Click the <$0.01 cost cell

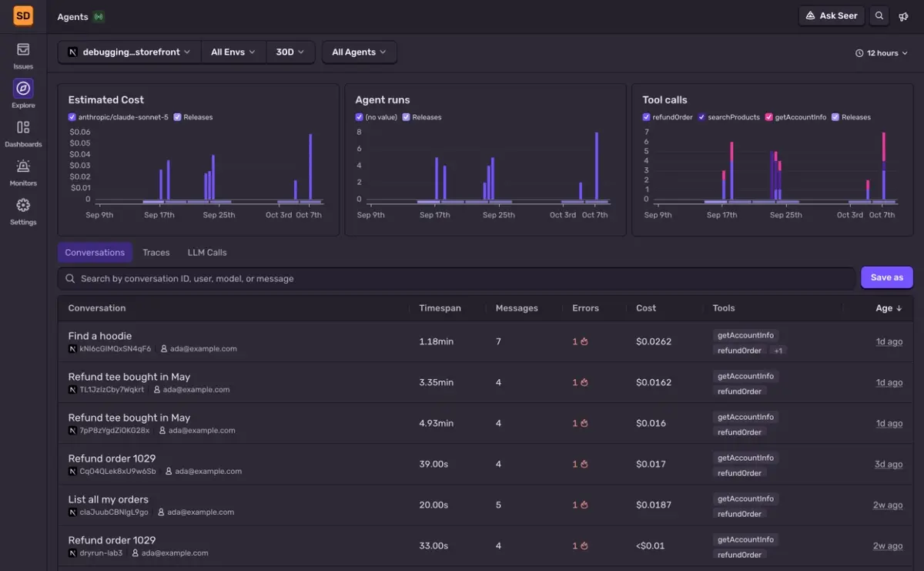tap(650, 546)
